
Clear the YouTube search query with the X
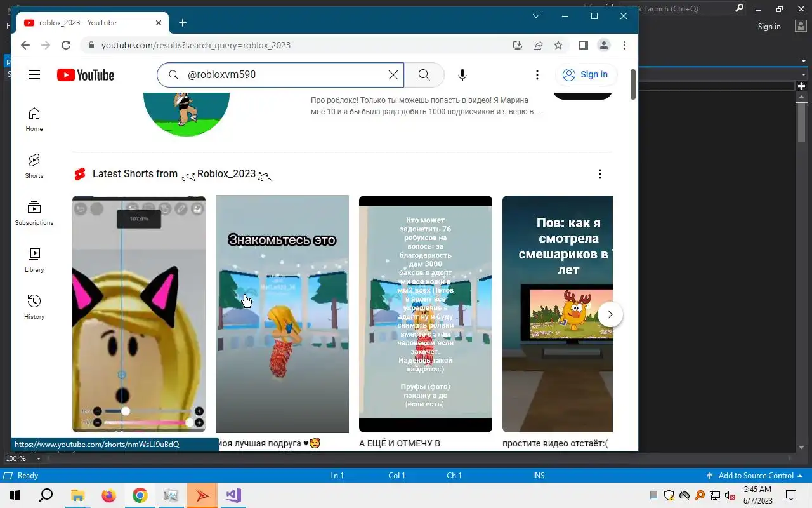click(x=393, y=75)
